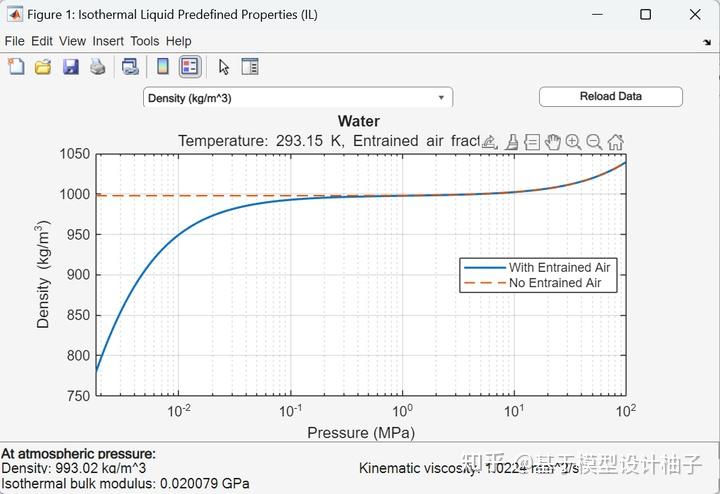Click the Water plot title
This screenshot has width=720, height=494.
359,121
